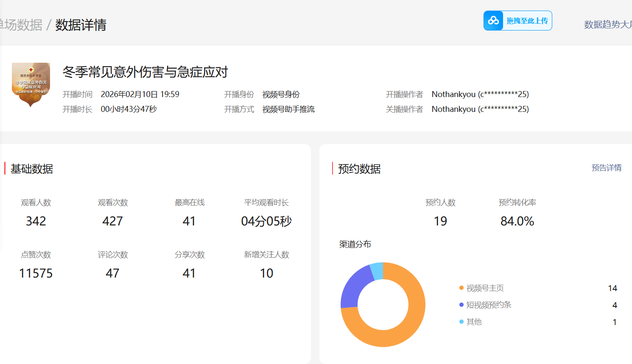This screenshot has height=364, width=632.
Task: Open the 数据趋势大屏 link
Action: click(x=607, y=25)
